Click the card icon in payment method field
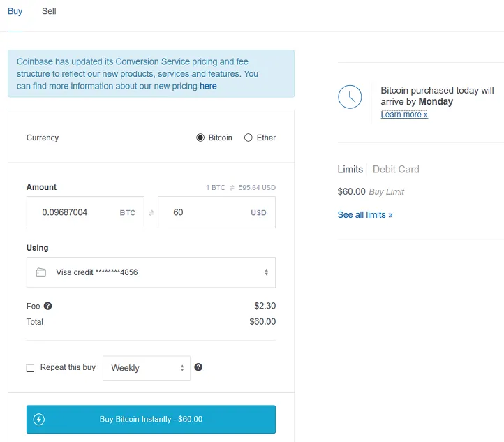504x442 pixels. click(40, 272)
